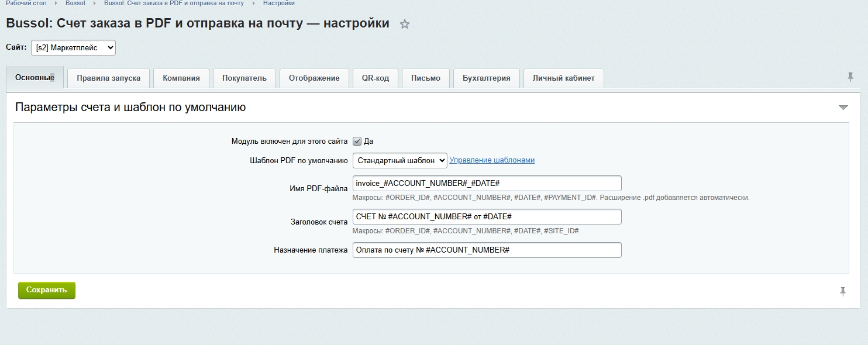Viewport: 868px width, 345px height.
Task: Add page to favorites with star icon
Action: [405, 25]
